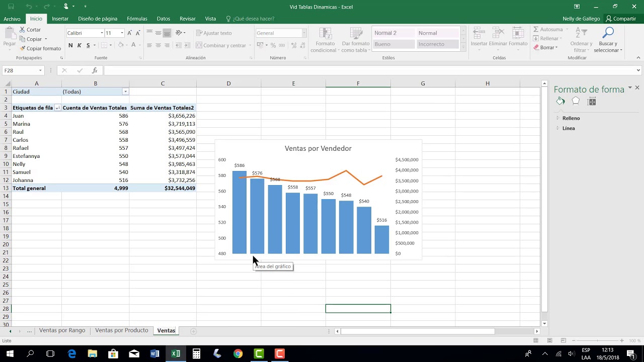This screenshot has width=644, height=362.
Task: Open Dar formato como tabla
Action: [x=355, y=40]
